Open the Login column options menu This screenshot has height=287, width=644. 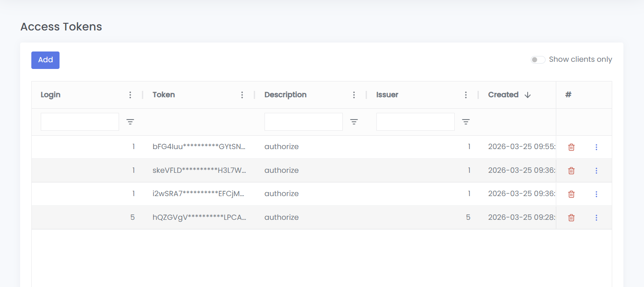pyautogui.click(x=130, y=95)
